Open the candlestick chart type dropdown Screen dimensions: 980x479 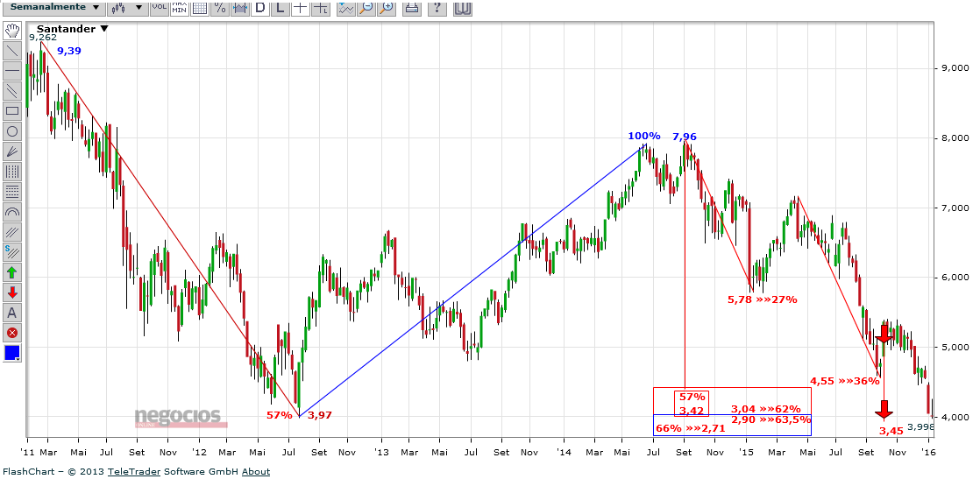[x=127, y=7]
